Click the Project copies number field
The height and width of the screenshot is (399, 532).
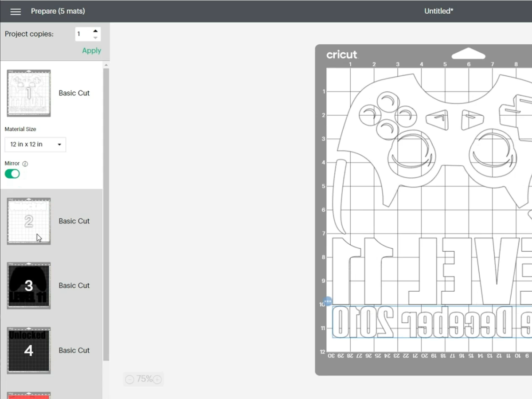[84, 34]
